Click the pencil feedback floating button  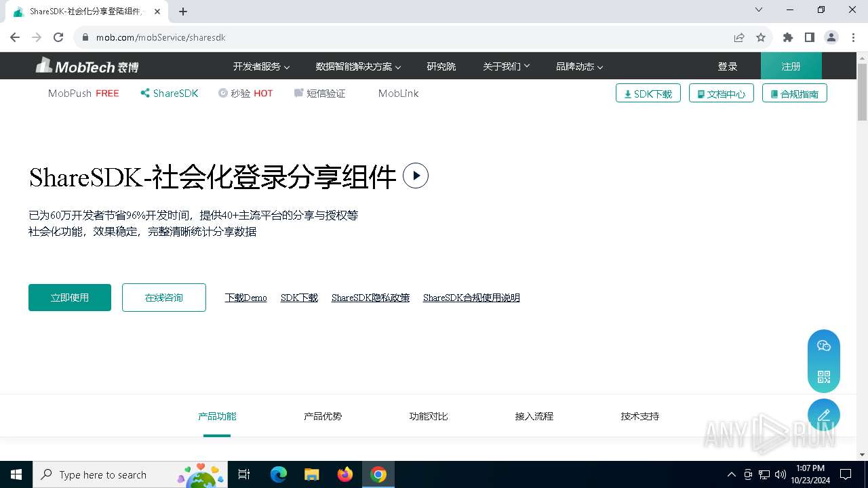coord(824,415)
